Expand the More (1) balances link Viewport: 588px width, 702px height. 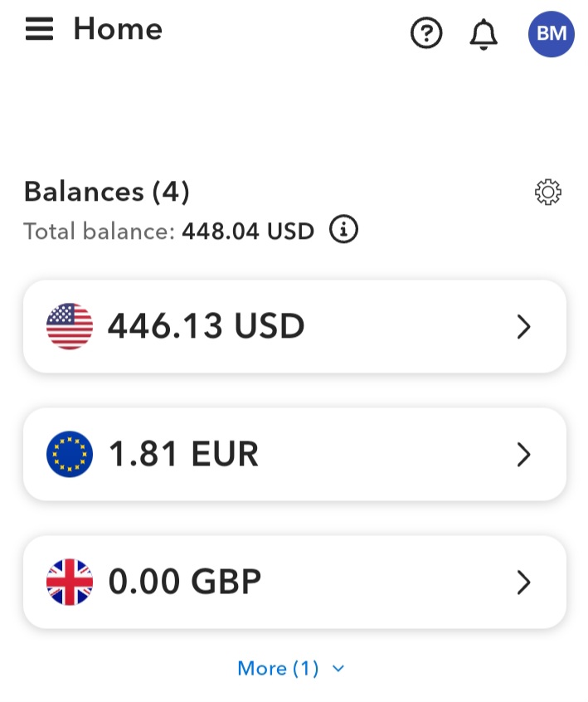(x=291, y=669)
